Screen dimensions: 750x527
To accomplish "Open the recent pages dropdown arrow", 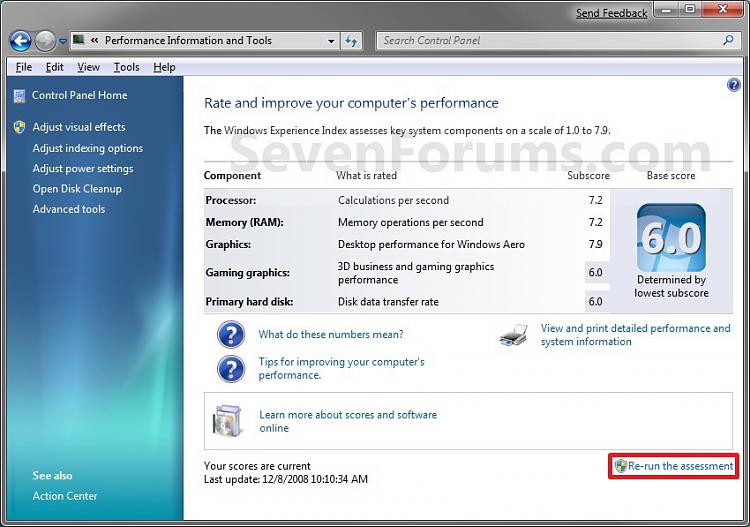I will point(63,42).
